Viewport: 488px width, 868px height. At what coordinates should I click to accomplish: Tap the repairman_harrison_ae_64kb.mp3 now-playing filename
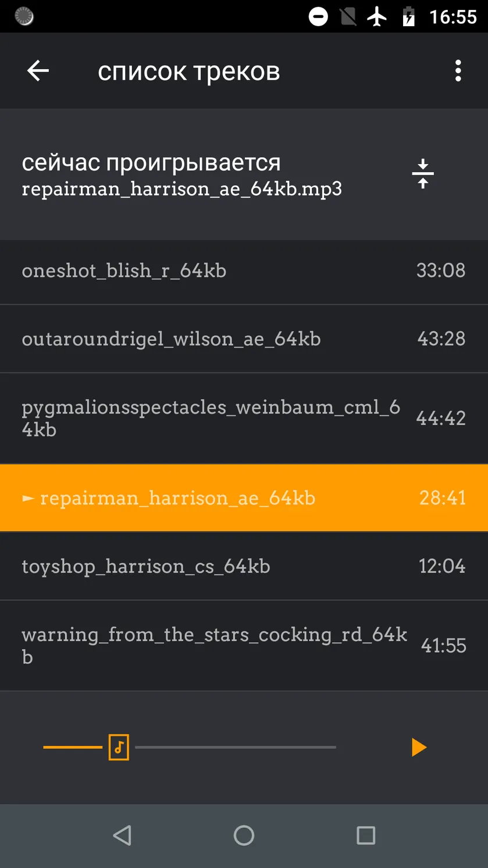[181, 189]
